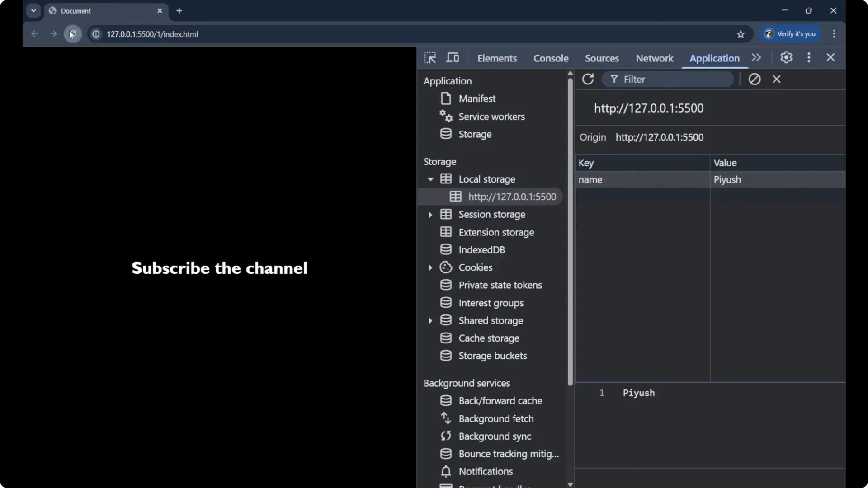Image resolution: width=868 pixels, height=488 pixels.
Task: Clear the filter using the block icon
Action: [x=755, y=79]
